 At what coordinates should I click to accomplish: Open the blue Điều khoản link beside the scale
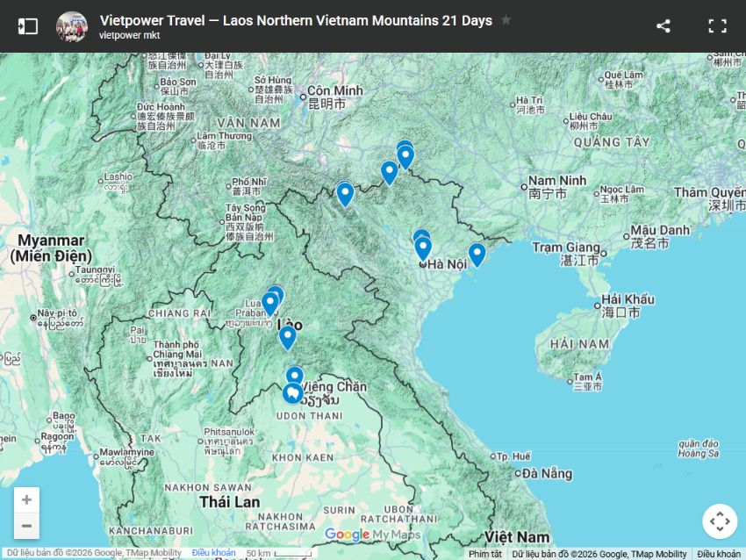[x=213, y=553]
